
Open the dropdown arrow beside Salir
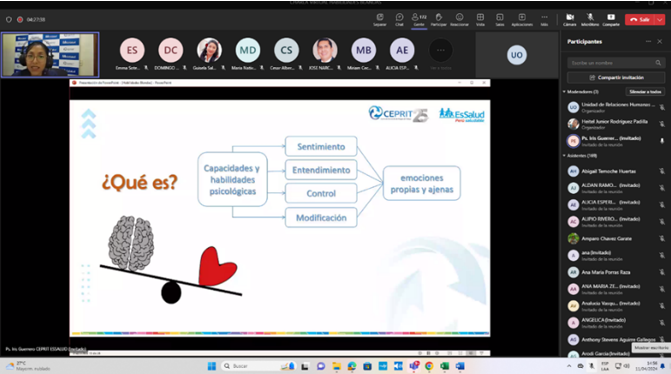(x=660, y=20)
